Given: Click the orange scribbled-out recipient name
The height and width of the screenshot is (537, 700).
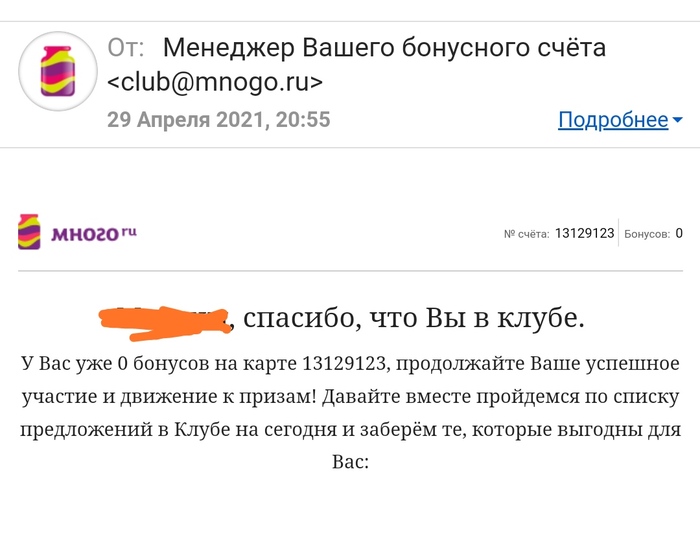Looking at the screenshot, I should (165, 320).
